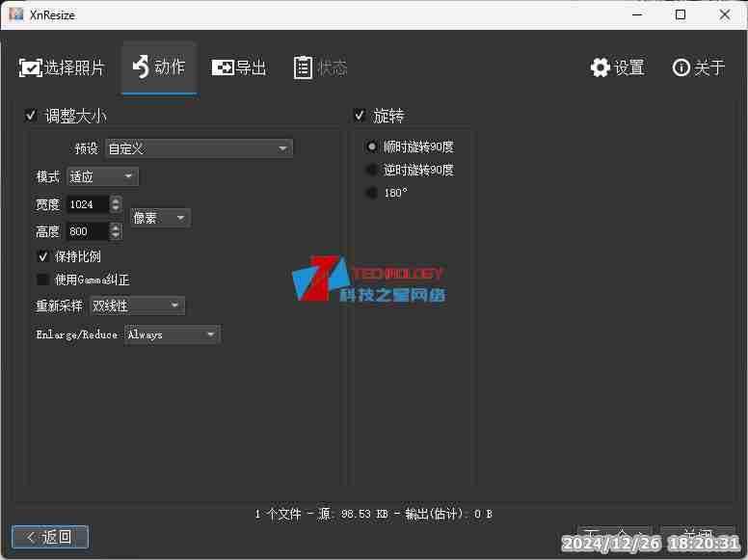Click the 动作 rotate arrow icon
Screen dimensions: 748x560
(x=141, y=67)
